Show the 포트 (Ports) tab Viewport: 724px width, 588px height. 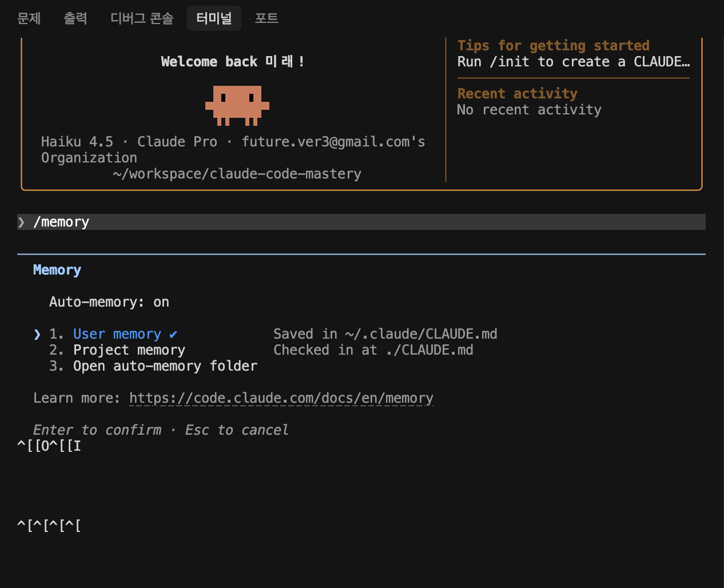click(266, 18)
